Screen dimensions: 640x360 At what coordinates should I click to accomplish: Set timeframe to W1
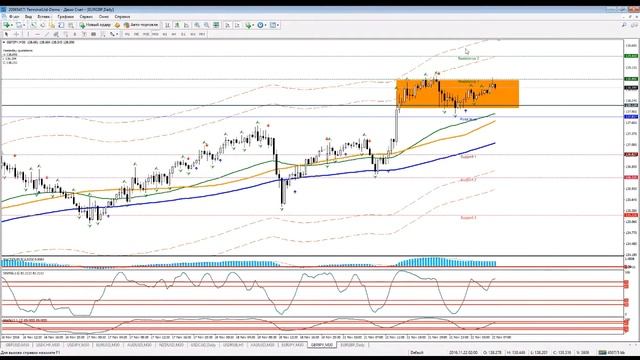(x=193, y=34)
